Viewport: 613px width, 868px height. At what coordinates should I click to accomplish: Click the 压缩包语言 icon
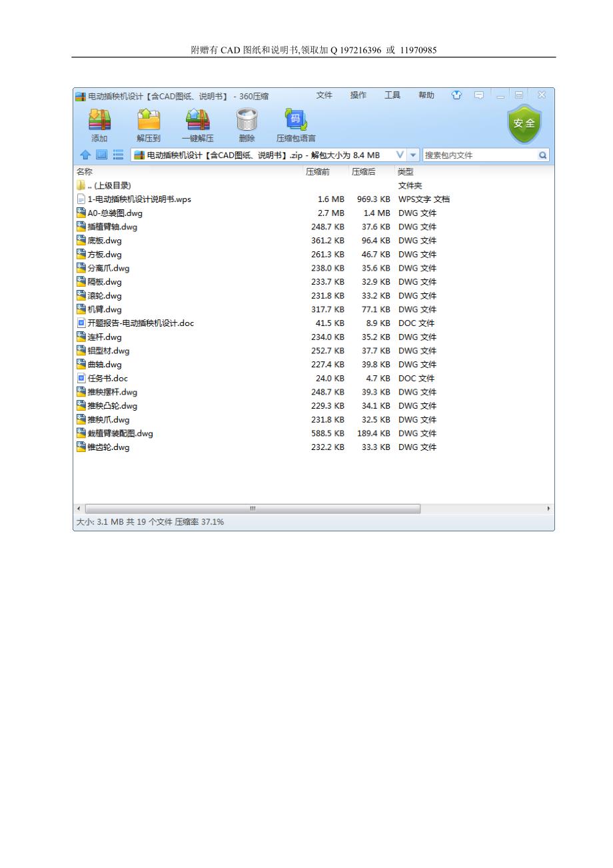(295, 120)
